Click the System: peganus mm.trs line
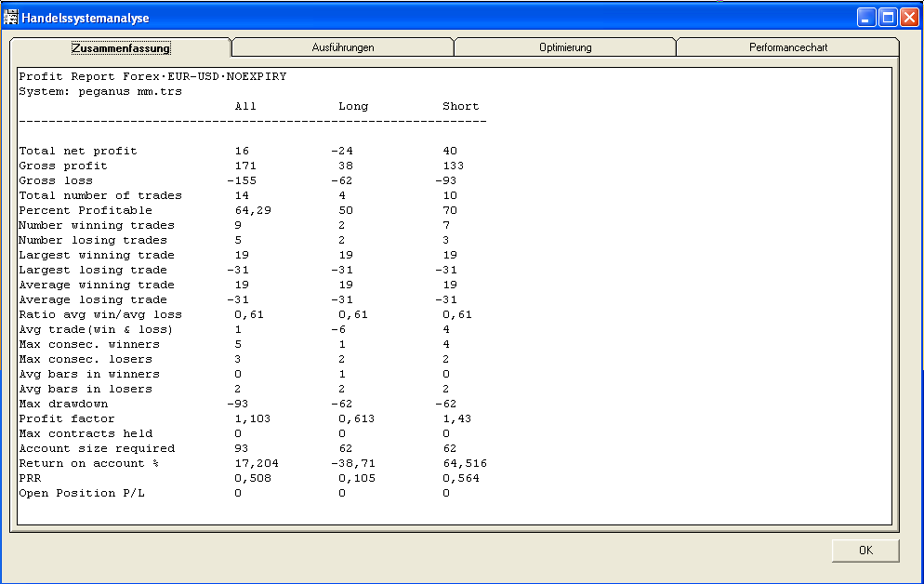This screenshot has width=924, height=584. [x=100, y=91]
